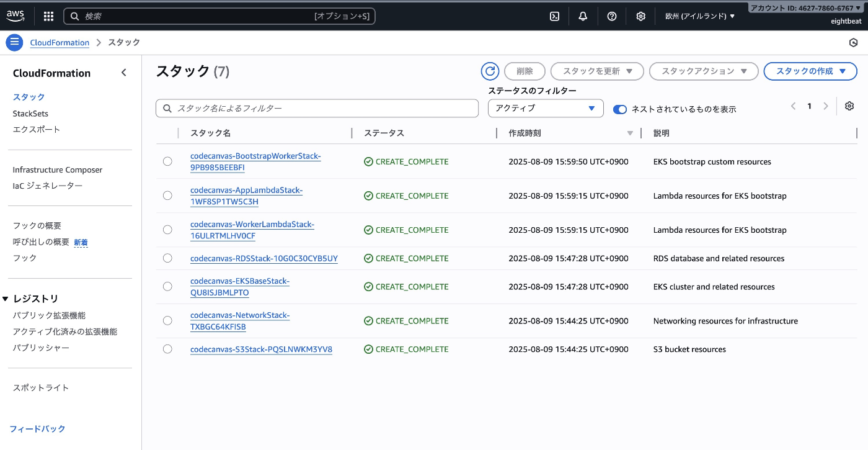Click the 削除 button
Viewport: 868px width, 450px height.
525,71
